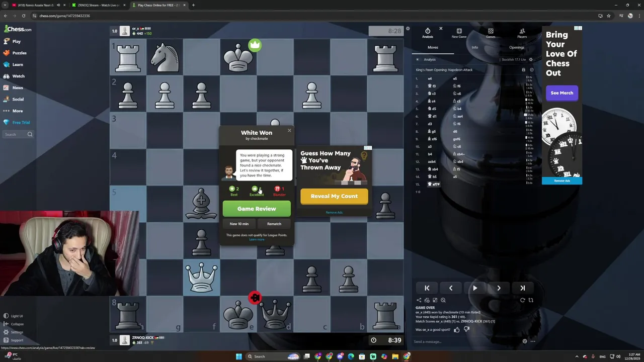The height and width of the screenshot is (362, 644).
Task: Open Learn more about League Points
Action: [x=257, y=239]
